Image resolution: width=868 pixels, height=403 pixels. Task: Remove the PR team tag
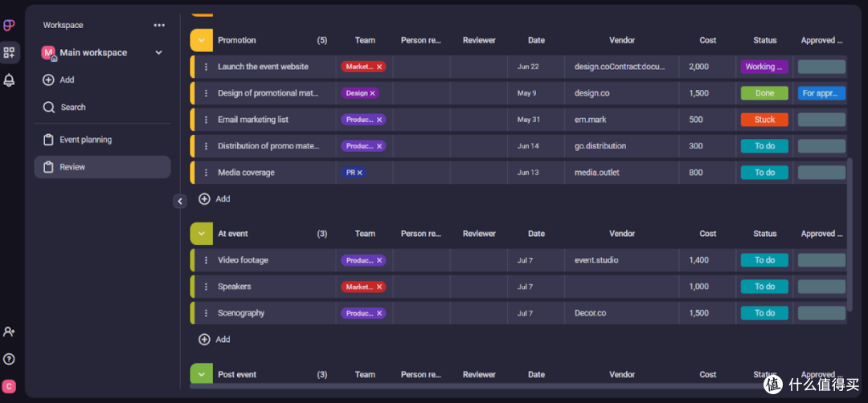click(360, 173)
